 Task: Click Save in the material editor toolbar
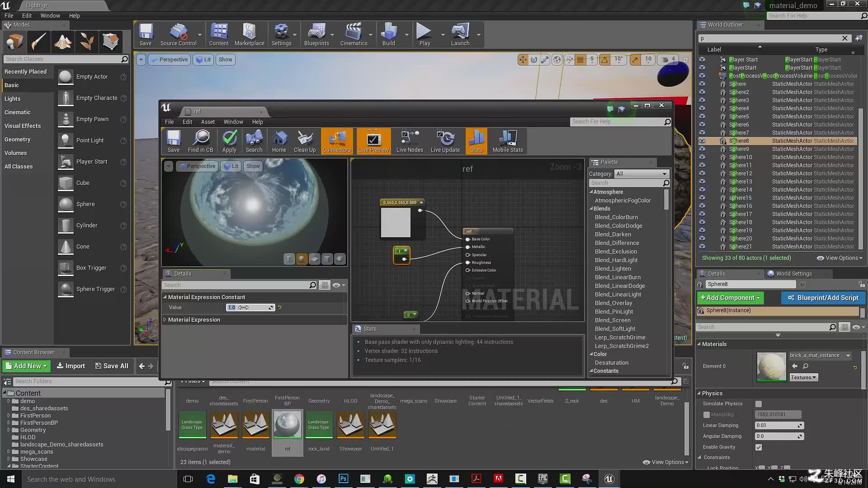pos(174,141)
